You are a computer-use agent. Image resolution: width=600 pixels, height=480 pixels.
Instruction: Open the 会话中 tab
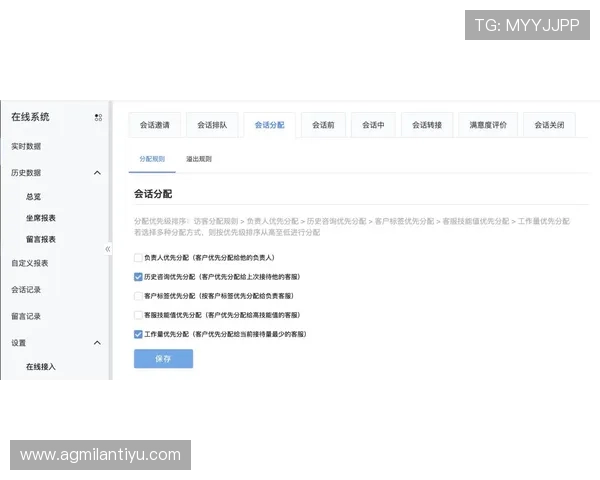pyautogui.click(x=373, y=125)
